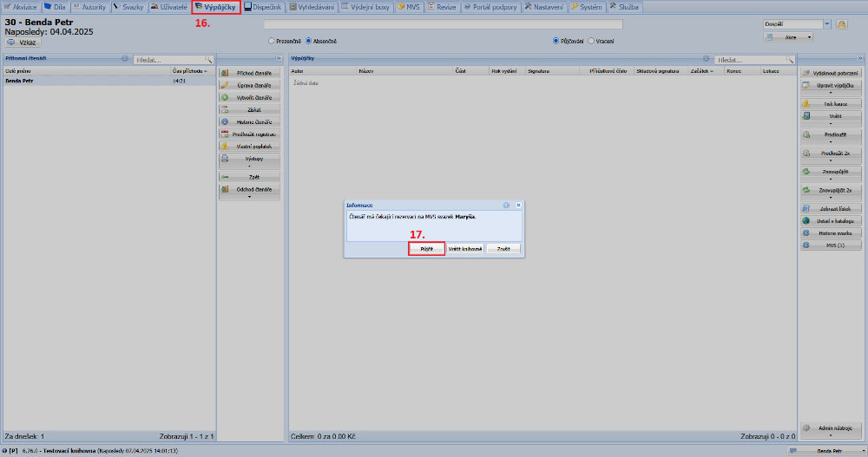
Task: Expand the Akce dropdown menu
Action: [x=788, y=37]
